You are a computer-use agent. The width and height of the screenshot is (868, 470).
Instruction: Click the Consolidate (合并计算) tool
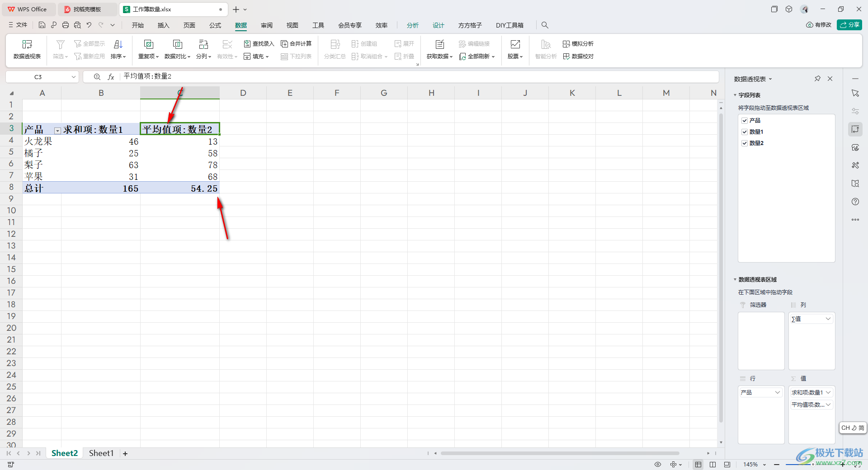(296, 44)
